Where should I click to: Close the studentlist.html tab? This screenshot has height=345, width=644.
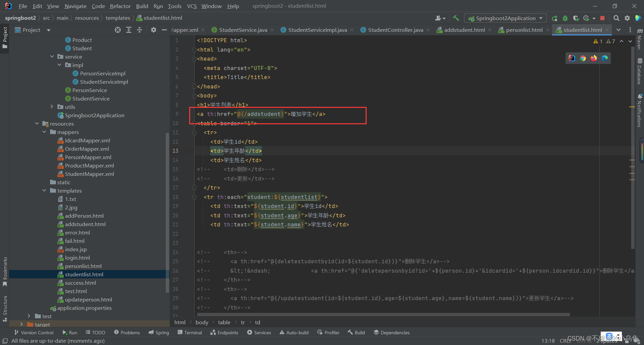(x=607, y=30)
